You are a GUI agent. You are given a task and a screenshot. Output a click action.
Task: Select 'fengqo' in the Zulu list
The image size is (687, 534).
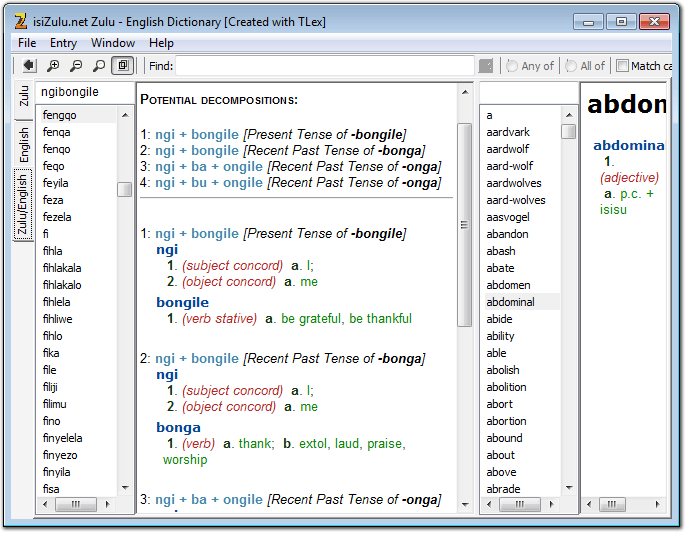click(x=60, y=115)
